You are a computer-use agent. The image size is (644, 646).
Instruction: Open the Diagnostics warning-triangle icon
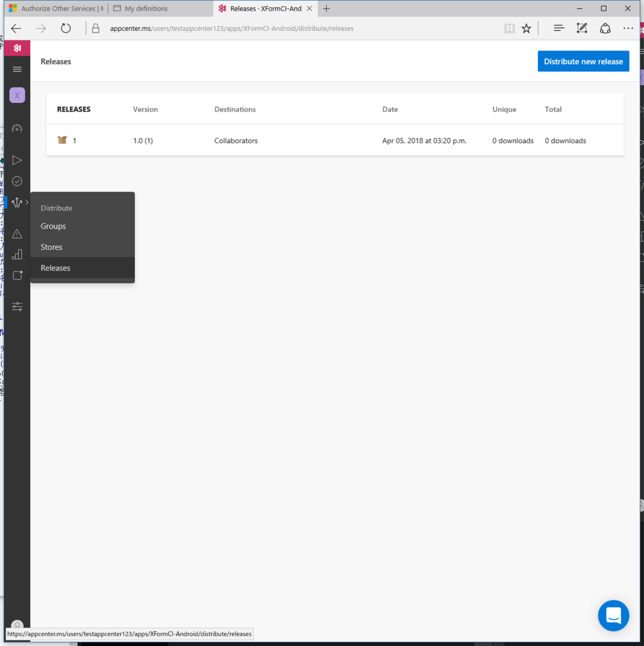[17, 233]
